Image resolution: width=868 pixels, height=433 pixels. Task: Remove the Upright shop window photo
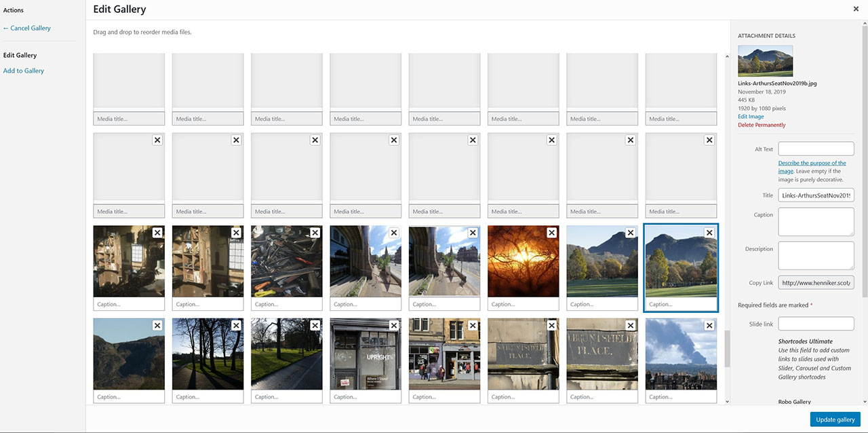(x=393, y=325)
